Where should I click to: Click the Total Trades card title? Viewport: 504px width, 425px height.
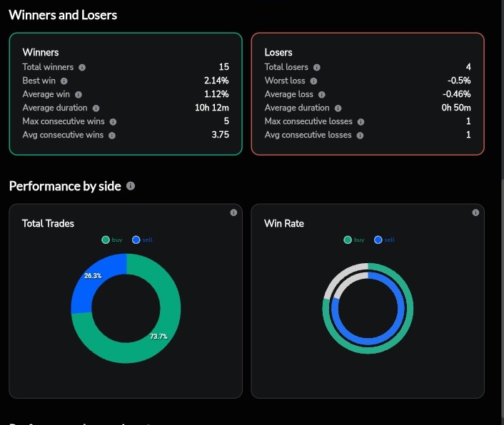48,223
